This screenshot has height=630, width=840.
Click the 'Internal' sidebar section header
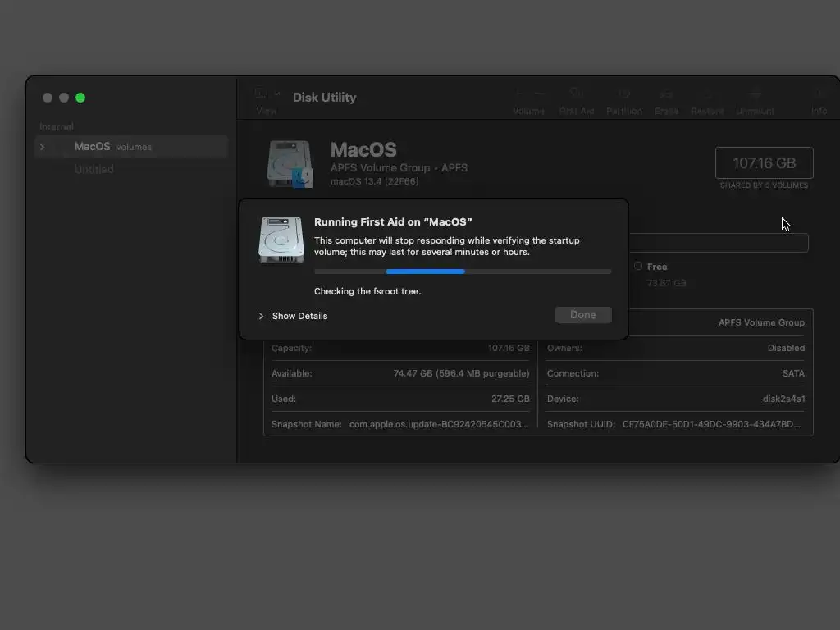[57, 126]
